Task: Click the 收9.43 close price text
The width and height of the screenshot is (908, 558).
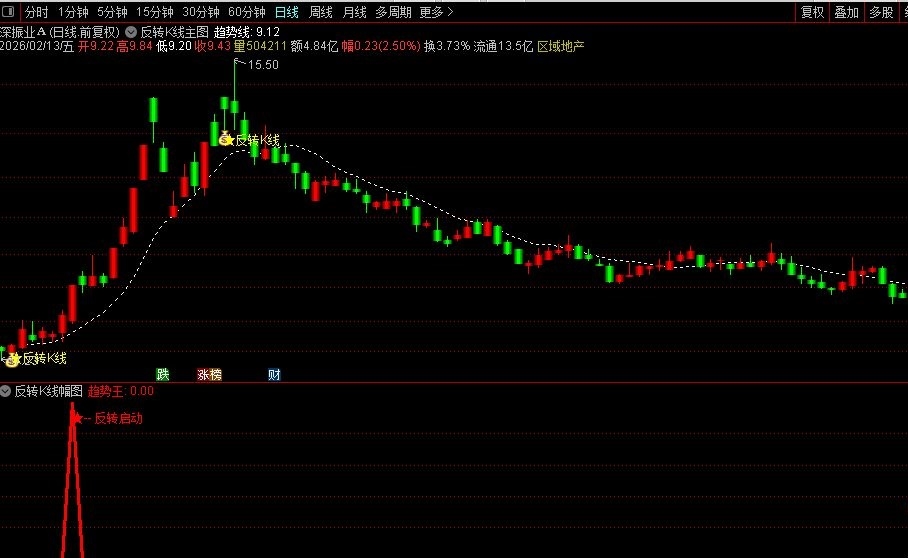Action: point(213,46)
